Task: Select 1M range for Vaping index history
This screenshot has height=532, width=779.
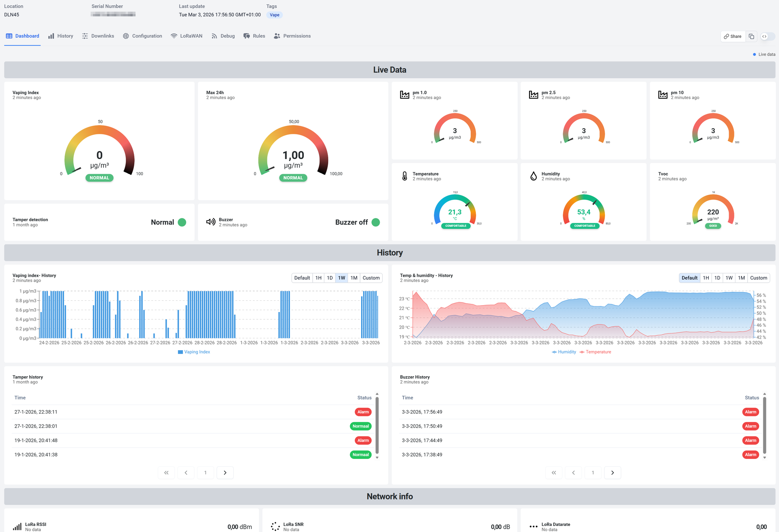Action: tap(354, 278)
